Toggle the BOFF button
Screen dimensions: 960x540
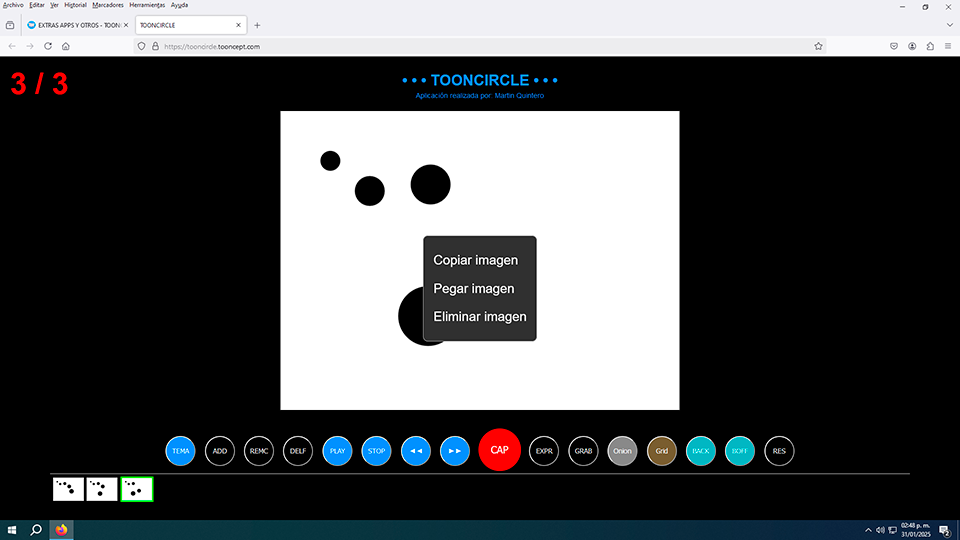[x=739, y=451]
